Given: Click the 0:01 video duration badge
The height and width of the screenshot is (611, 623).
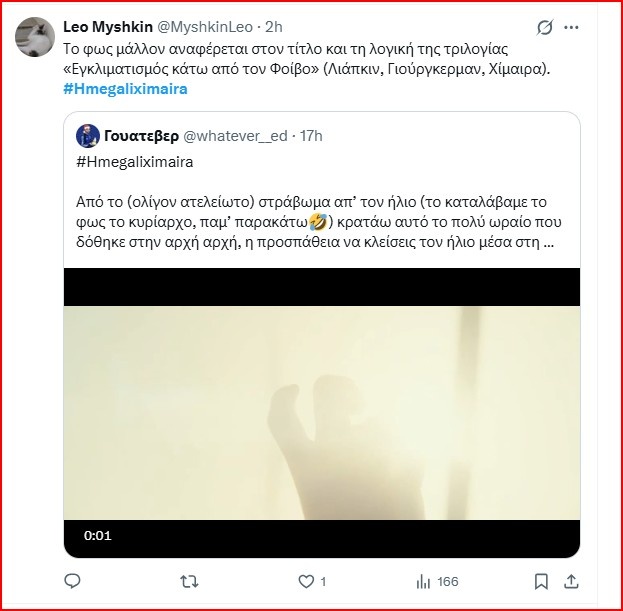Looking at the screenshot, I should [x=98, y=536].
